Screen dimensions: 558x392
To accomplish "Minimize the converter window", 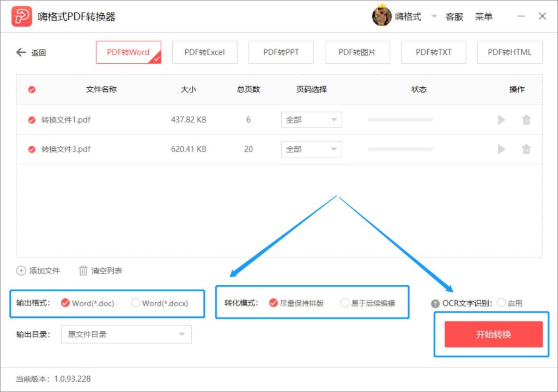I will (x=521, y=16).
